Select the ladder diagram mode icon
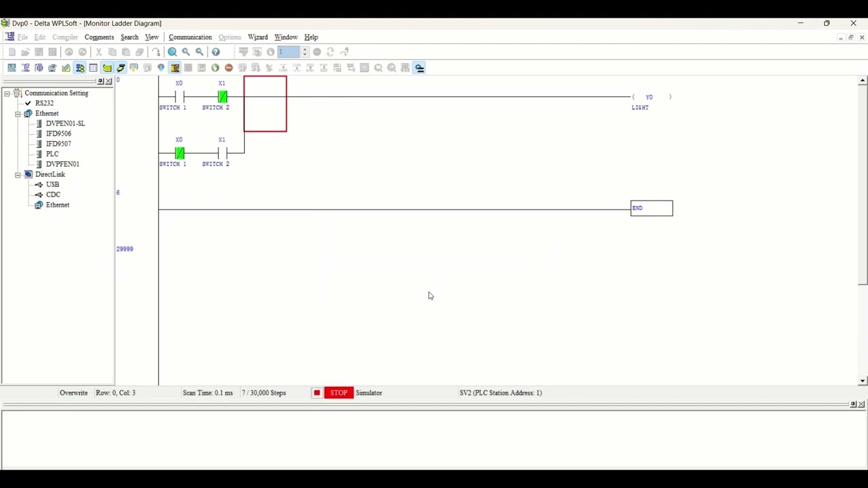868x488 pixels. coord(25,68)
